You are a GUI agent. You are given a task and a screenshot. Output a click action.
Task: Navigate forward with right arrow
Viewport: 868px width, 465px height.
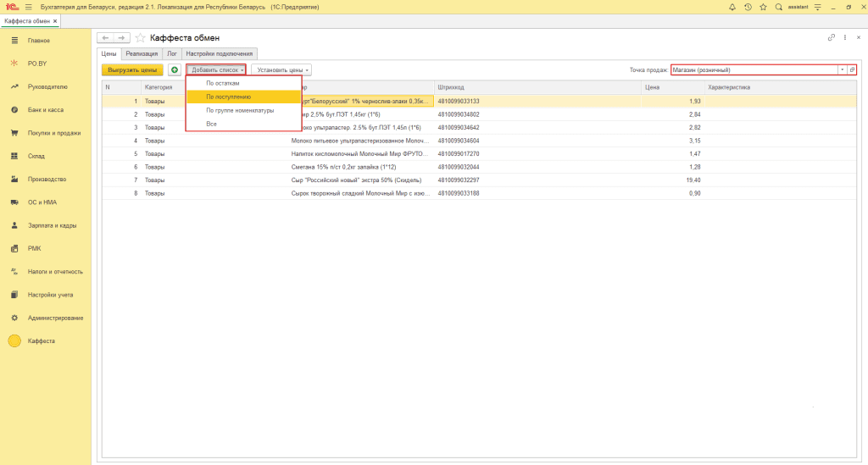coord(122,37)
